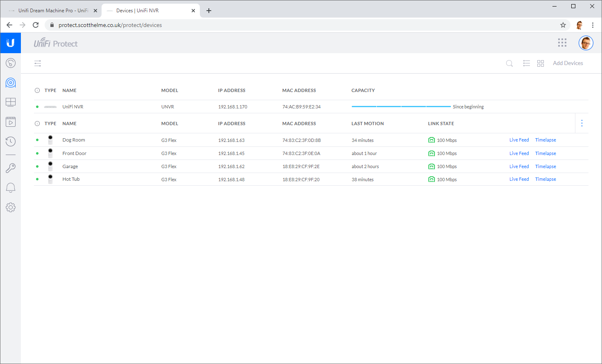Select the Devices | UniFi NVR tab
Image resolution: width=602 pixels, height=364 pixels.
pos(150,11)
